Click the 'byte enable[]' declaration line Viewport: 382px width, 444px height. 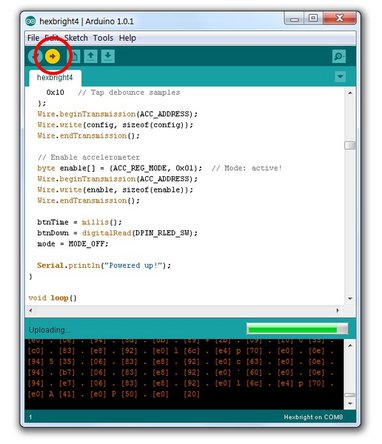click(x=119, y=168)
